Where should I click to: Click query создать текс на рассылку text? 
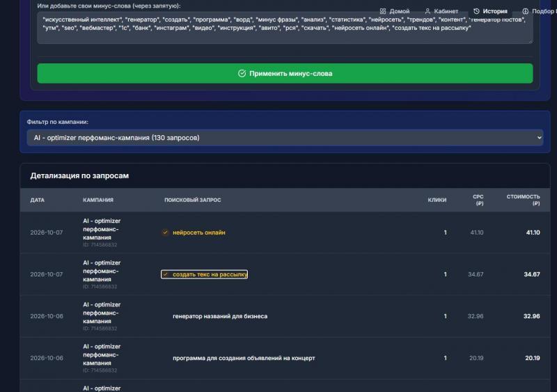[x=210, y=274]
